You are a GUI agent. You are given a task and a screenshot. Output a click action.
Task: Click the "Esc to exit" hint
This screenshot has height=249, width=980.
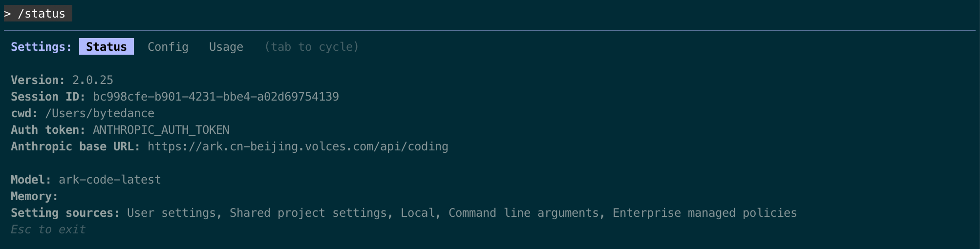click(48, 229)
